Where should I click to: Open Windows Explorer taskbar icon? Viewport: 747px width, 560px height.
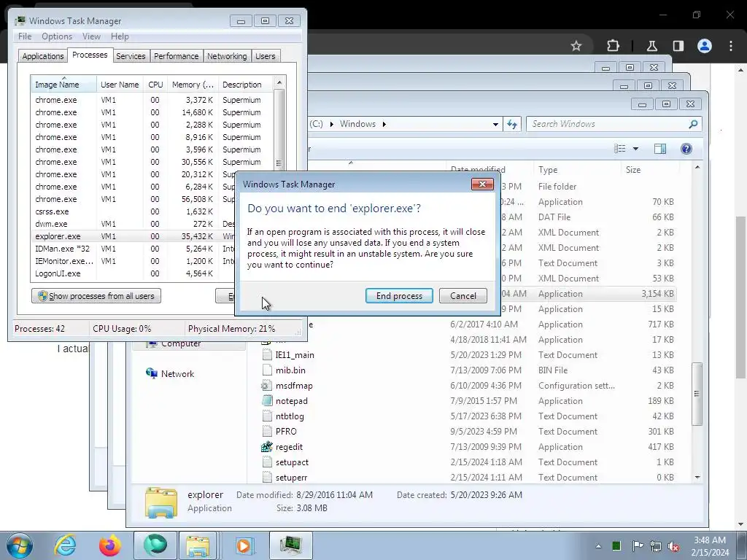[x=198, y=545]
